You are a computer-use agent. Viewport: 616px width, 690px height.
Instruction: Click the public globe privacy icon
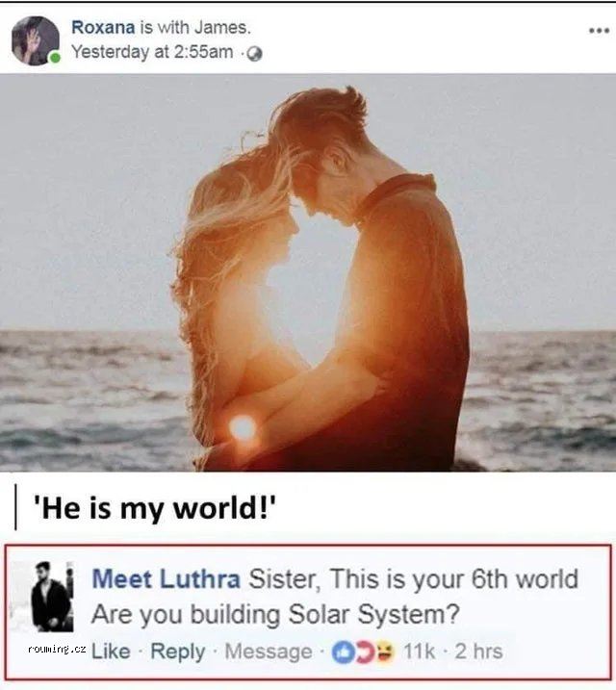pos(254,54)
